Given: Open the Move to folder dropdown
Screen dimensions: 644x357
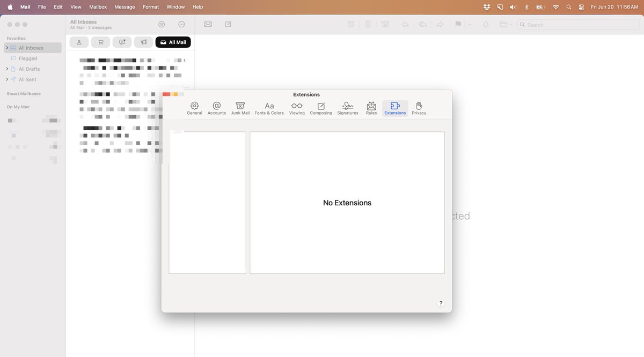Looking at the screenshot, I should [x=506, y=25].
